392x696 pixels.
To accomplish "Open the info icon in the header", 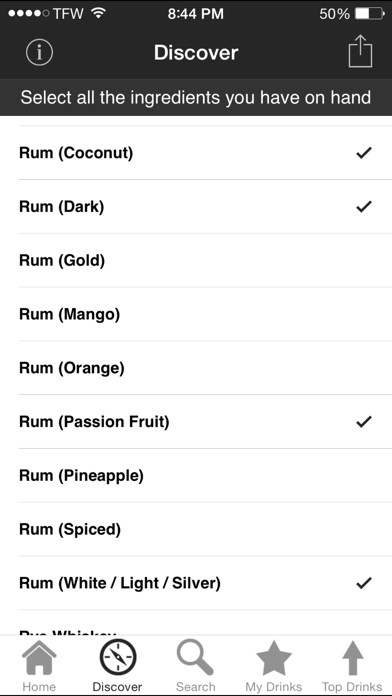I will pos(39,52).
